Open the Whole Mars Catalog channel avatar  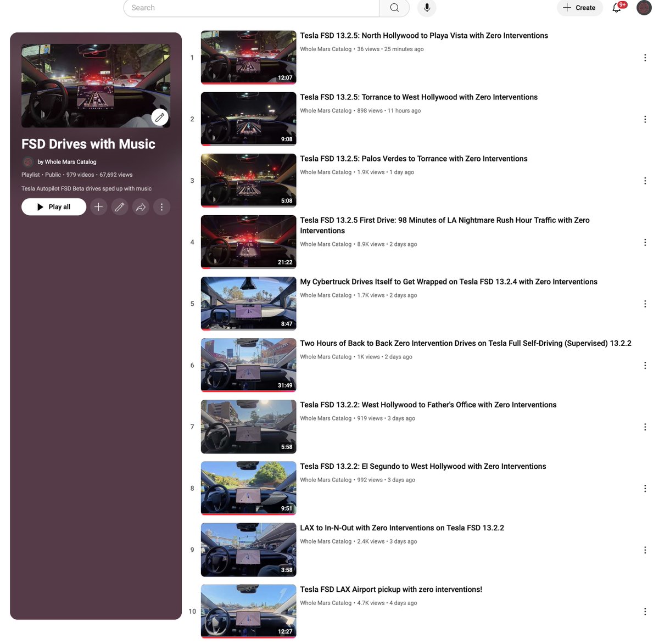pos(28,162)
